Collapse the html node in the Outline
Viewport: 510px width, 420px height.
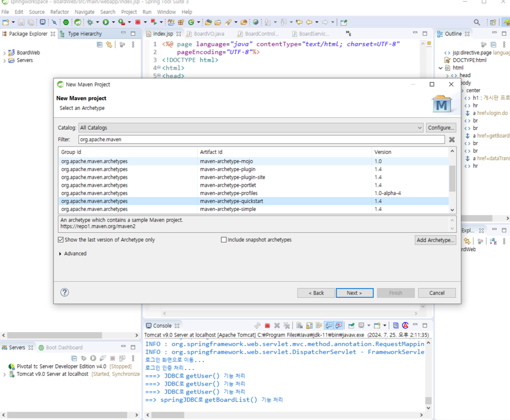coord(440,68)
